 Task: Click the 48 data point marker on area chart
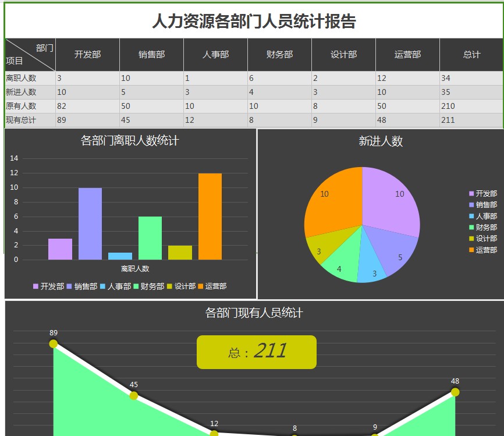click(x=455, y=392)
